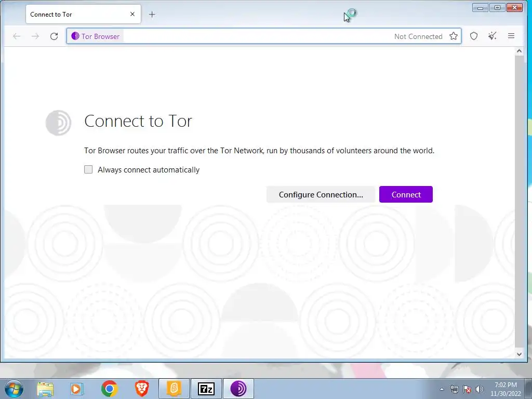
Task: Click scrollbar up arrow
Action: (519, 51)
